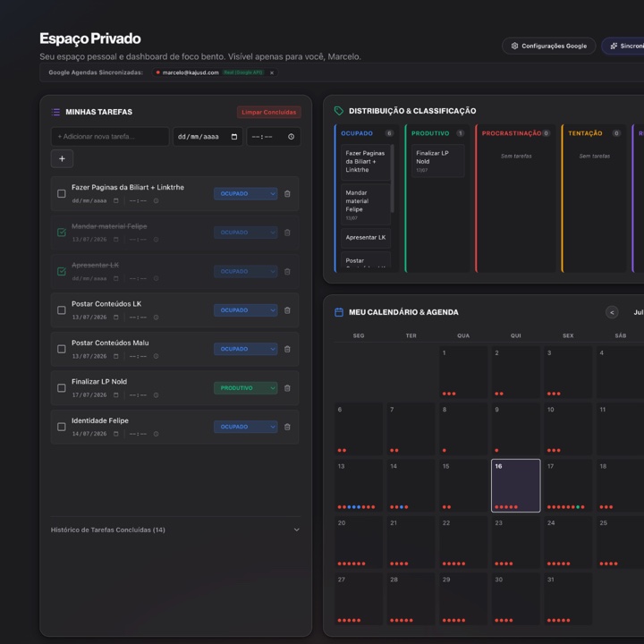Delete Postar Conteúdos LK task
This screenshot has height=644, width=644.
pyautogui.click(x=287, y=310)
